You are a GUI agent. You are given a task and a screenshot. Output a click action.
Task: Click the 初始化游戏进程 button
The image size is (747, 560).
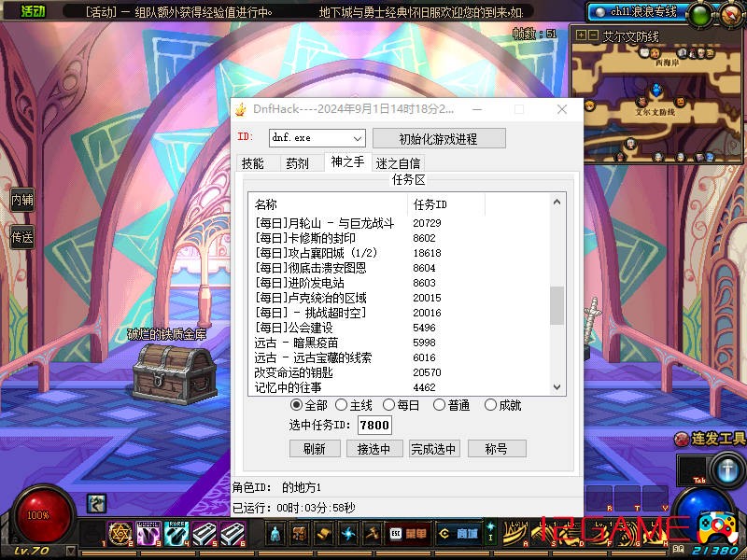tap(439, 138)
